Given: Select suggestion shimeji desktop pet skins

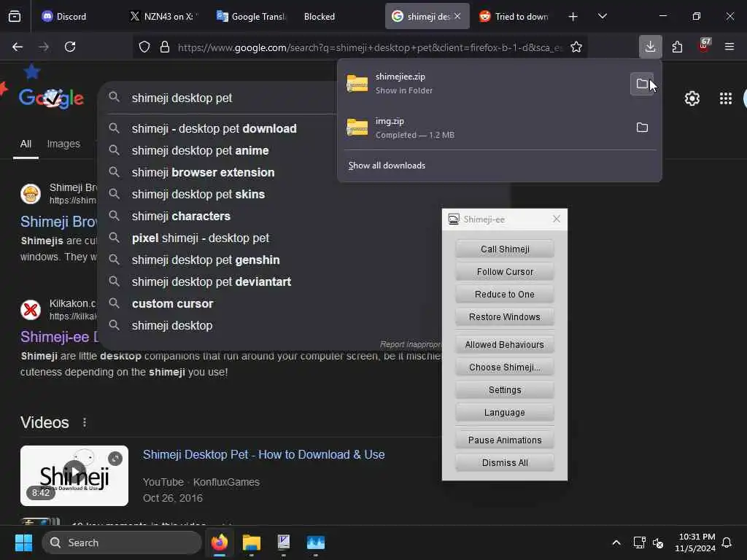Looking at the screenshot, I should [198, 194].
